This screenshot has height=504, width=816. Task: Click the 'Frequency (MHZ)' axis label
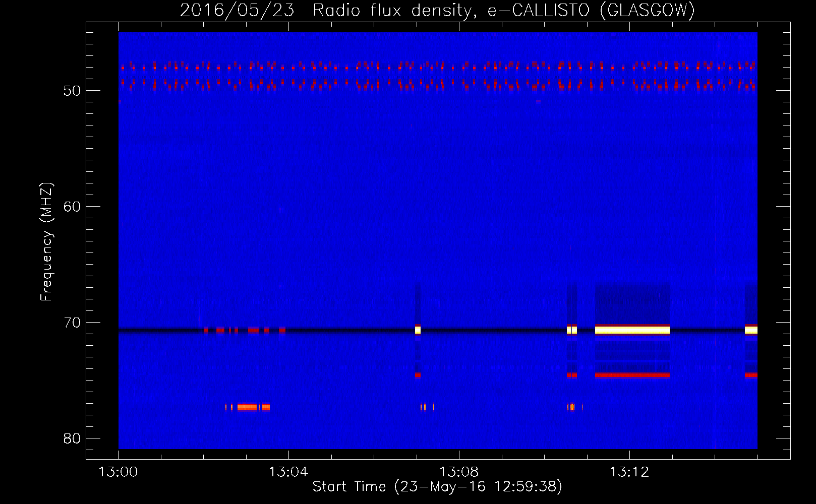point(46,242)
